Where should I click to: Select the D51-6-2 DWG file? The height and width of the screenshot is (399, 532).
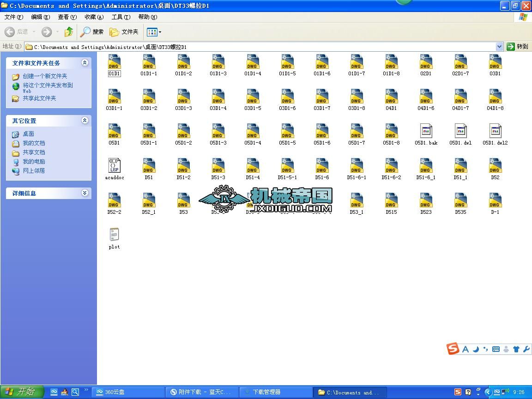(391, 166)
